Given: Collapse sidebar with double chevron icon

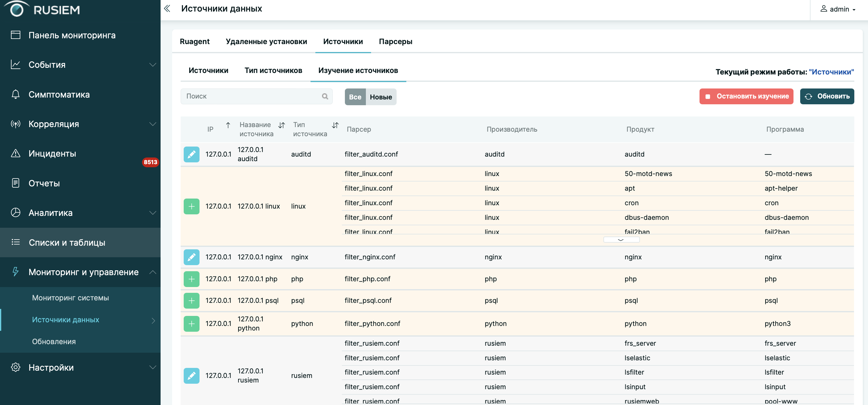Looking at the screenshot, I should pyautogui.click(x=167, y=9).
